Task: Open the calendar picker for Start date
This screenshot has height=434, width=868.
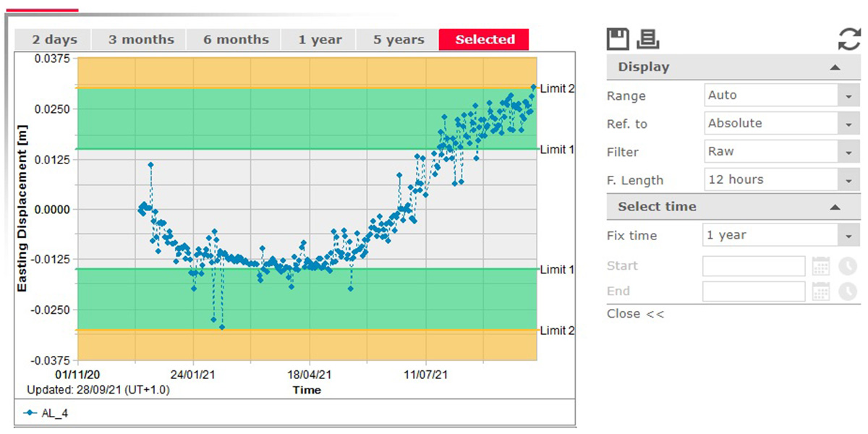Action: coord(821,266)
